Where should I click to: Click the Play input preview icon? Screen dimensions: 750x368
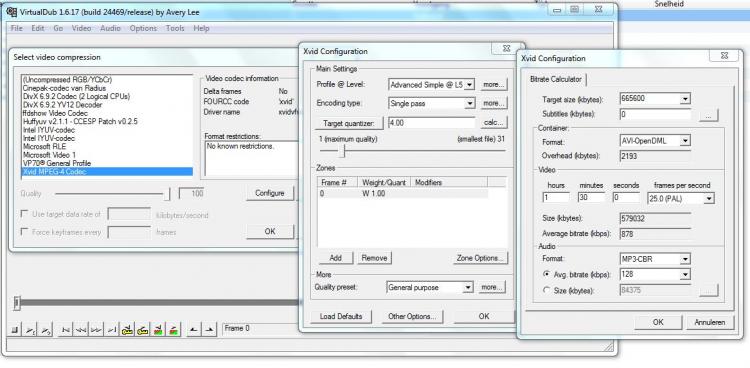(30, 330)
